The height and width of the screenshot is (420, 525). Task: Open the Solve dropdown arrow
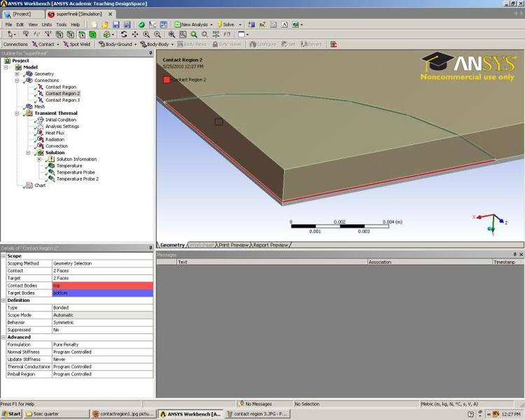(239, 24)
